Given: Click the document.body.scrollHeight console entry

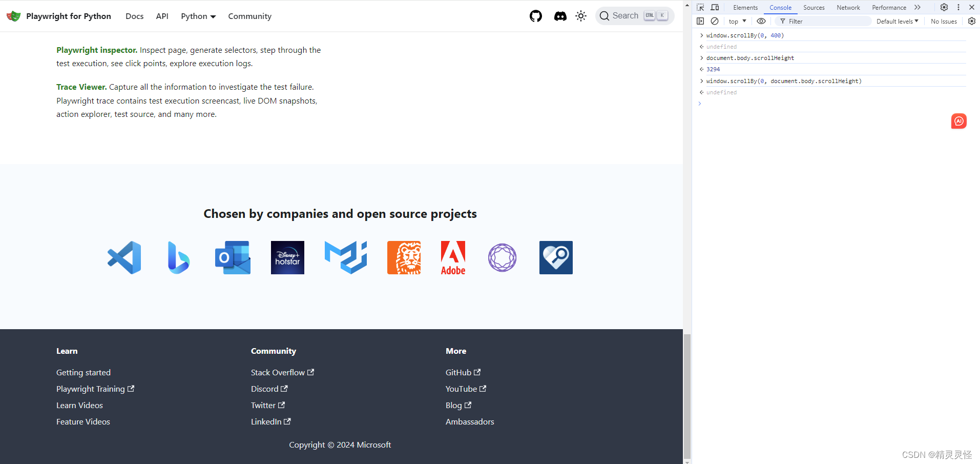Looking at the screenshot, I should (750, 58).
